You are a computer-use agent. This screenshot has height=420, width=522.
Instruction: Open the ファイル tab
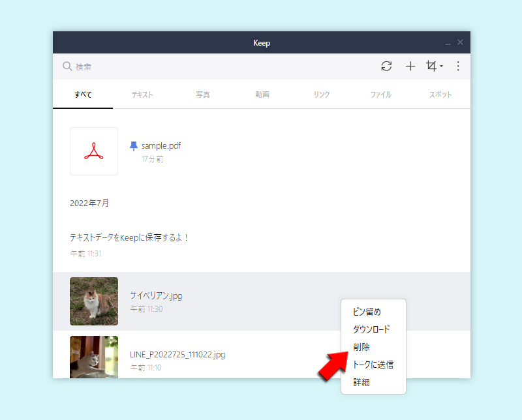[381, 95]
